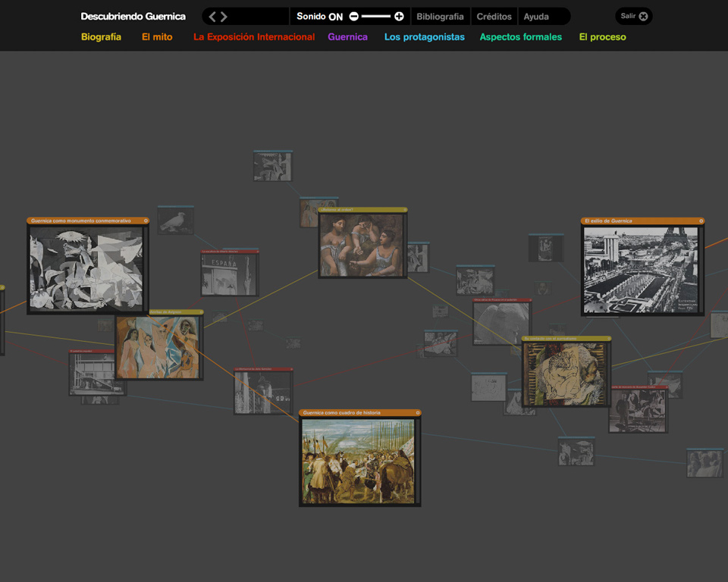Screen dimensions: 728x582
Task: Open the Calder mercury fountain photo thumbnail
Action: pos(639,410)
